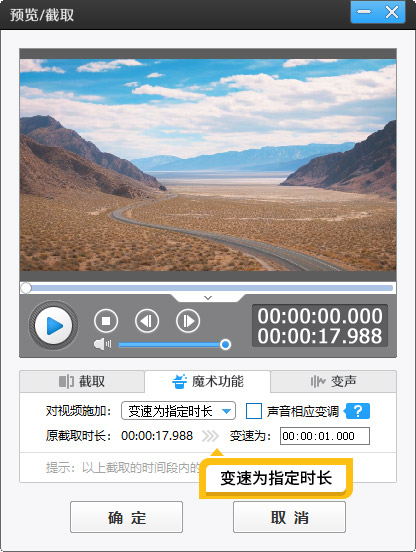Mute audio via the speaker icon
Viewport: 416px width, 552px height.
[x=102, y=344]
